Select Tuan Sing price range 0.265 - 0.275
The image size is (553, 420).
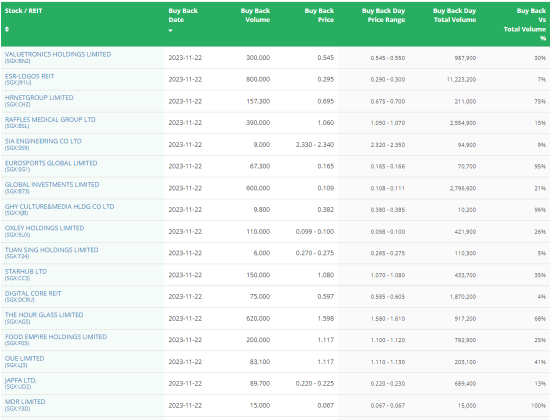tap(388, 253)
